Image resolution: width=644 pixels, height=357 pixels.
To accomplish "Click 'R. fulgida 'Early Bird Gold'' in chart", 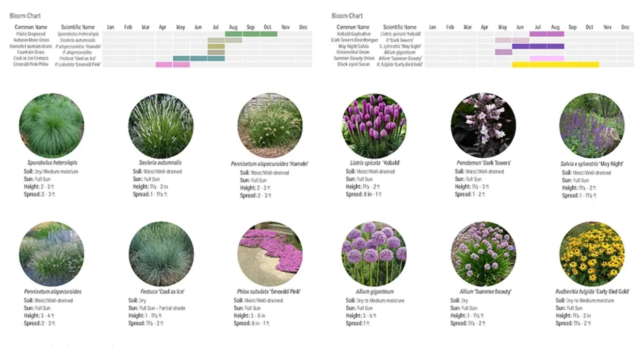I will click(400, 65).
